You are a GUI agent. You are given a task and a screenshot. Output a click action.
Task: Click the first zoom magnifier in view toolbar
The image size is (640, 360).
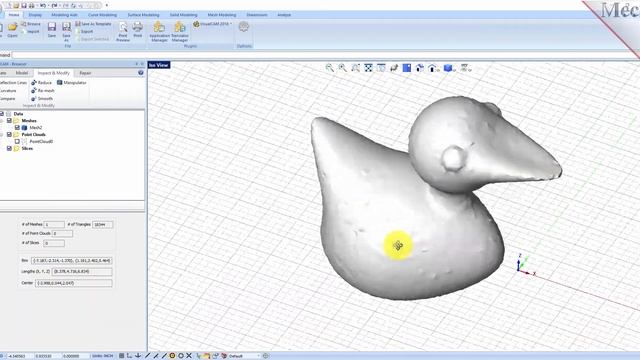[x=330, y=68]
